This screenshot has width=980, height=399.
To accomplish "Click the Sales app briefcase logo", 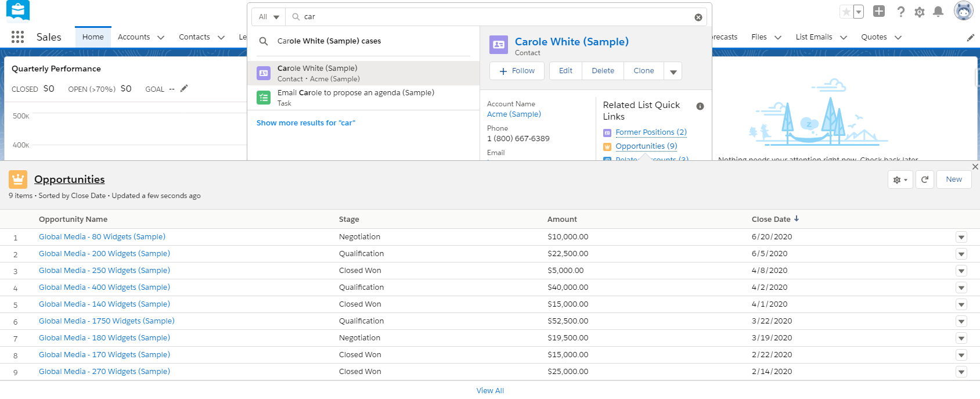I will click(x=17, y=10).
